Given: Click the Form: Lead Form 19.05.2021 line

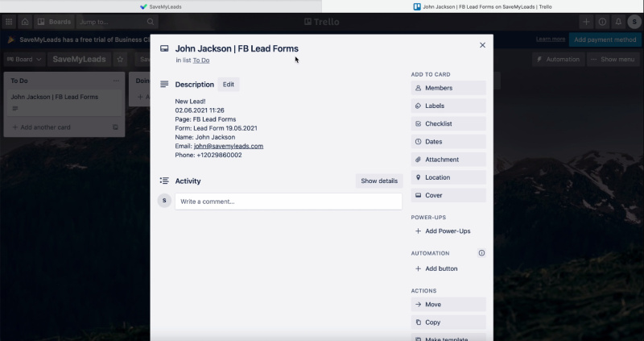Looking at the screenshot, I should tap(216, 128).
